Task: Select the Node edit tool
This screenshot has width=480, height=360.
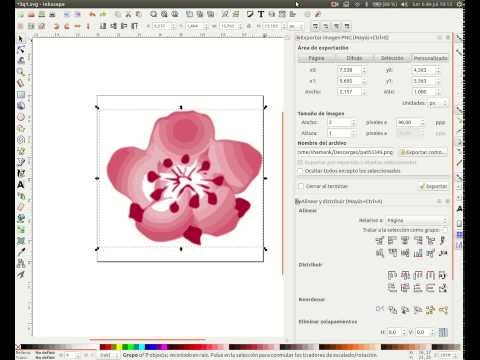Action: (x=21, y=50)
